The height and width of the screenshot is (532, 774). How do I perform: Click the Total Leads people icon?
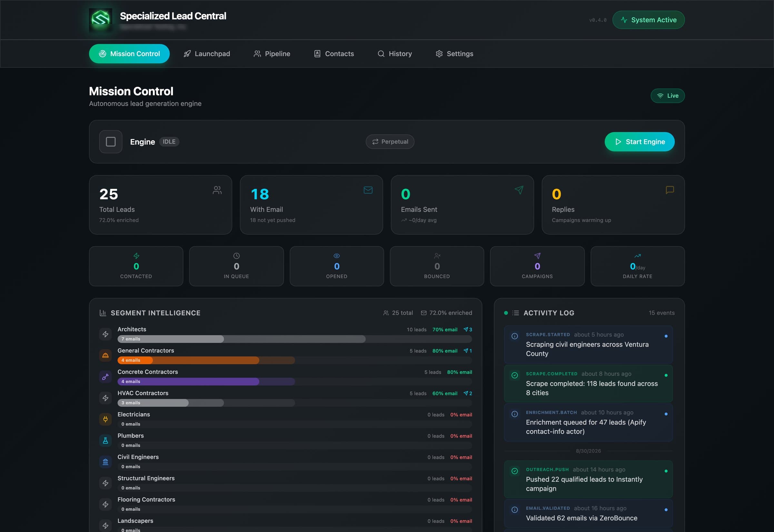coord(217,190)
